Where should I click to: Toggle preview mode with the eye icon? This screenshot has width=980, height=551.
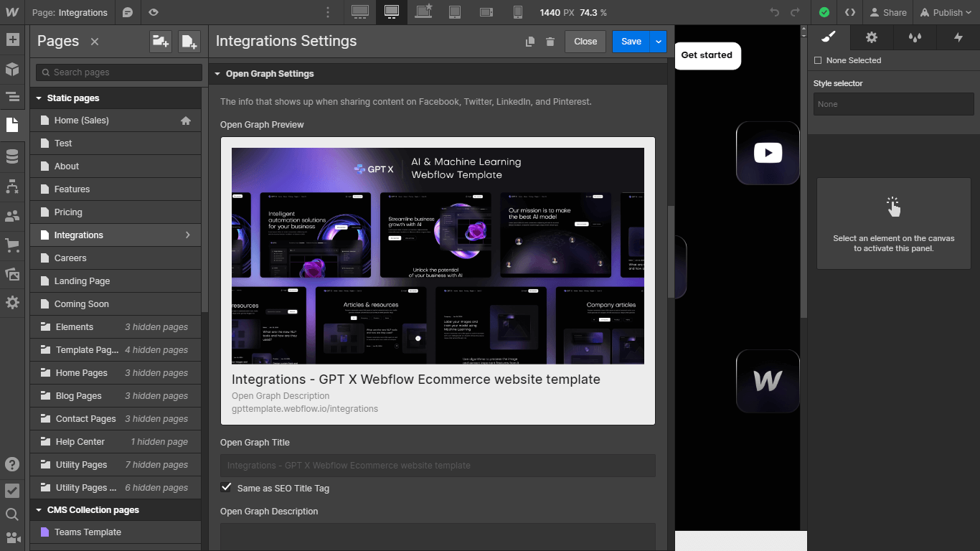[153, 12]
